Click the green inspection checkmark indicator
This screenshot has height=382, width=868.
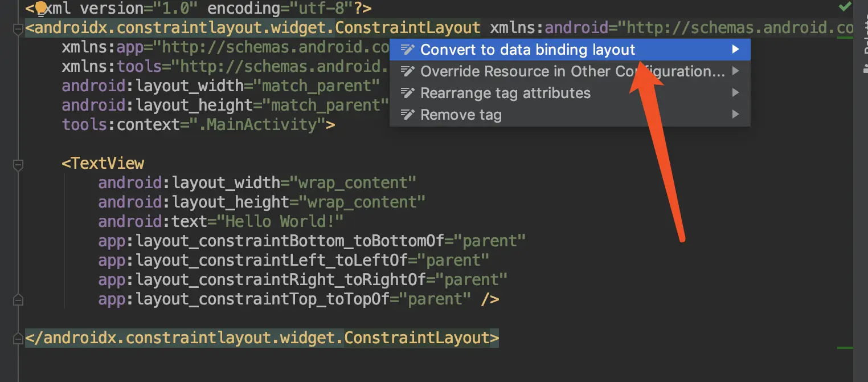(x=845, y=7)
